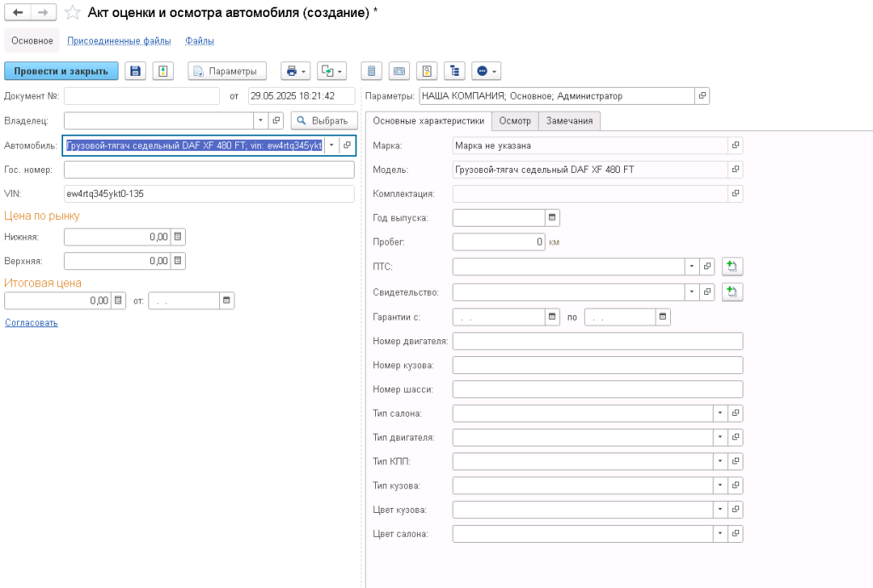Click the Провести и закрыть button
The width and height of the screenshot is (873, 588).
[x=61, y=71]
